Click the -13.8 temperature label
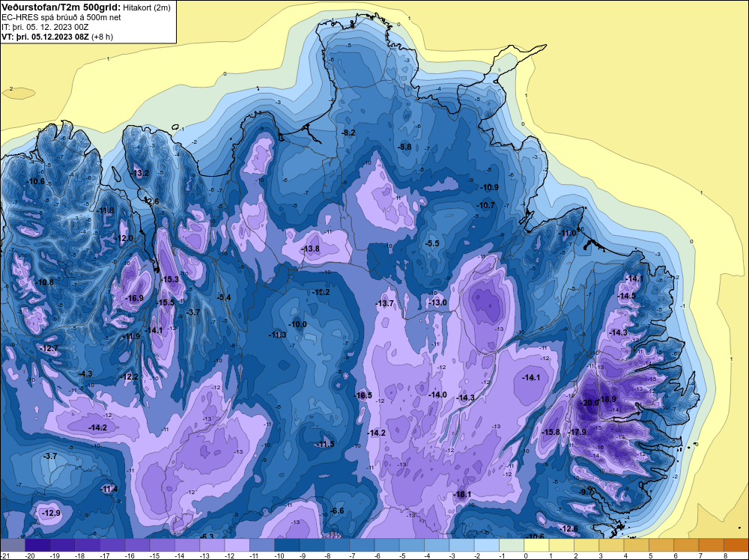The height and width of the screenshot is (560, 749). (x=312, y=249)
